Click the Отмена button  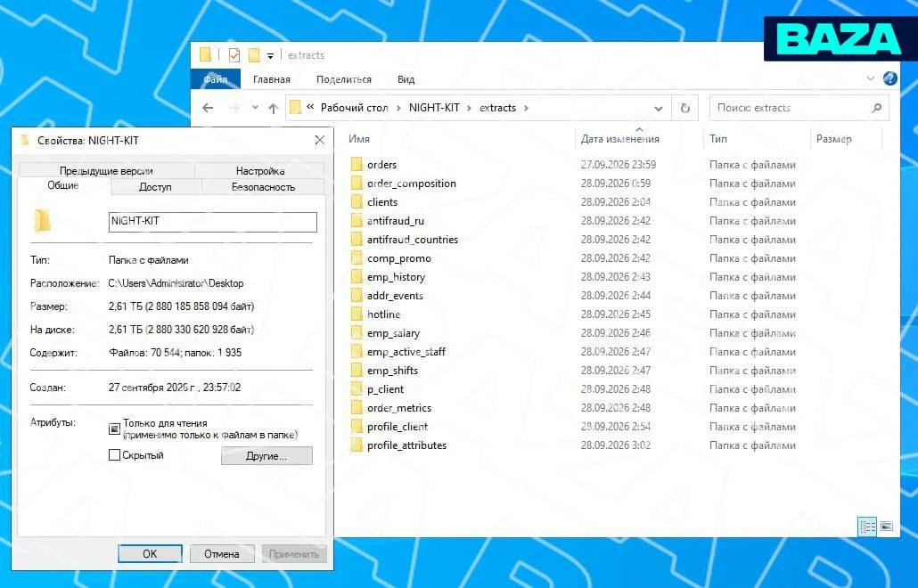pyautogui.click(x=222, y=553)
